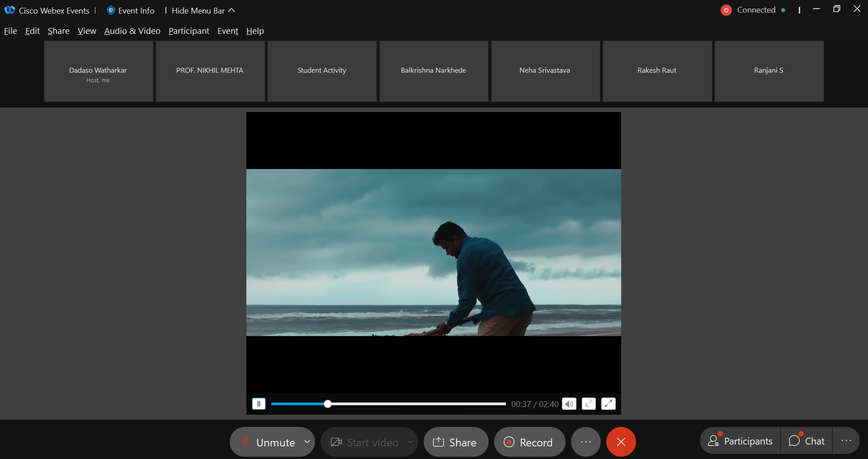This screenshot has width=868, height=459.
Task: Unmute the microphone
Action: pos(268,442)
